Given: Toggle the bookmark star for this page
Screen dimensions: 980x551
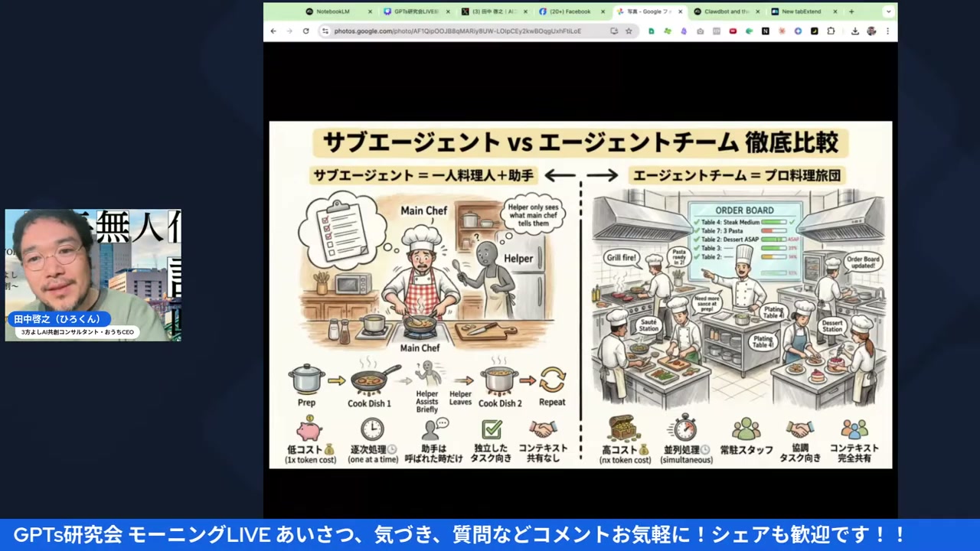Looking at the screenshot, I should pos(629,31).
